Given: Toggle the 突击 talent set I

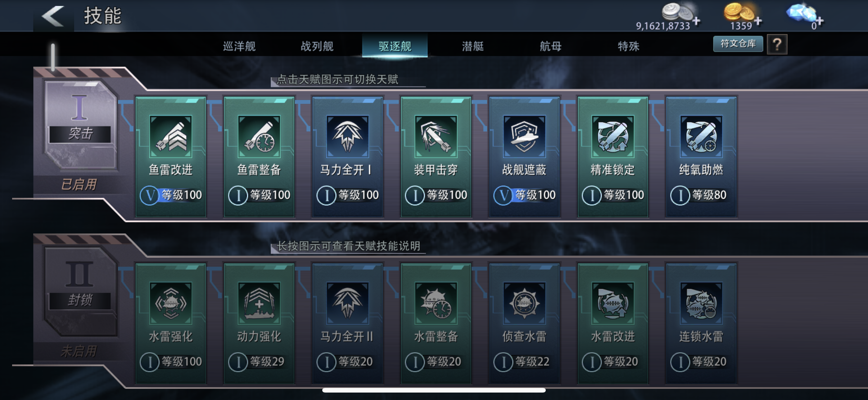Looking at the screenshot, I should point(80,125).
